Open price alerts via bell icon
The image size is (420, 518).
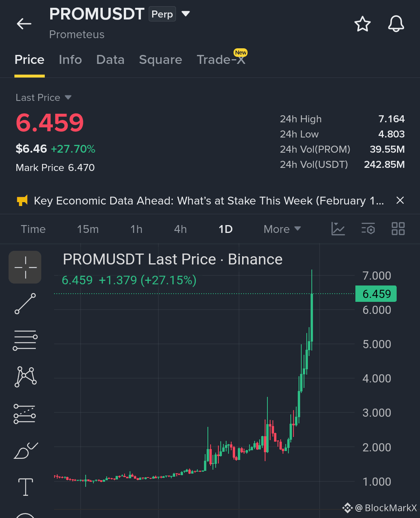click(x=396, y=24)
